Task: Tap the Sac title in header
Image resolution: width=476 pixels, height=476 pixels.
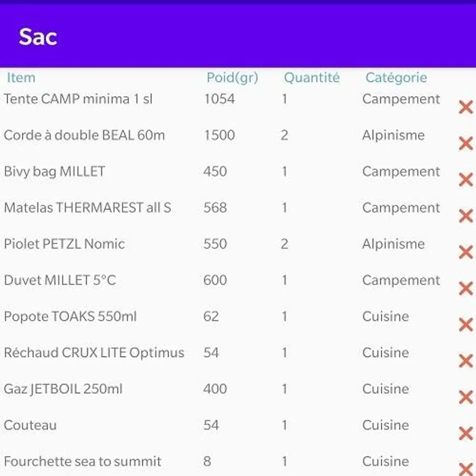Action: point(38,37)
